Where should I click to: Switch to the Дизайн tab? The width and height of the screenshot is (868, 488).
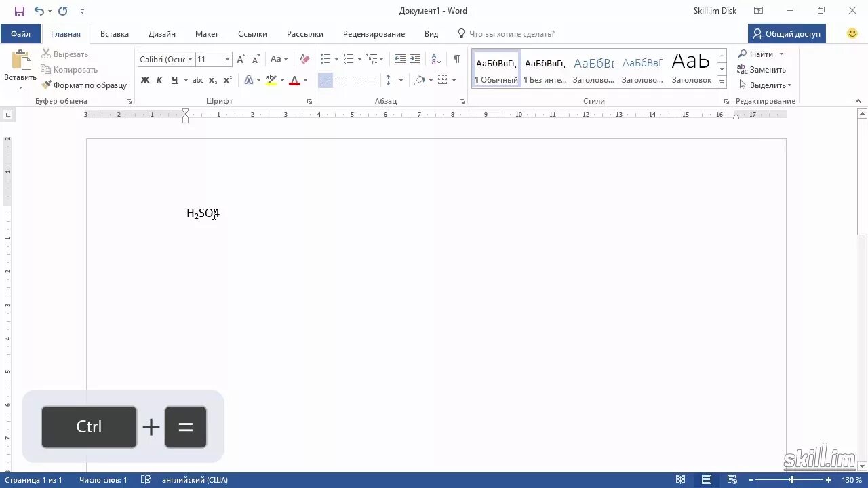coord(162,33)
